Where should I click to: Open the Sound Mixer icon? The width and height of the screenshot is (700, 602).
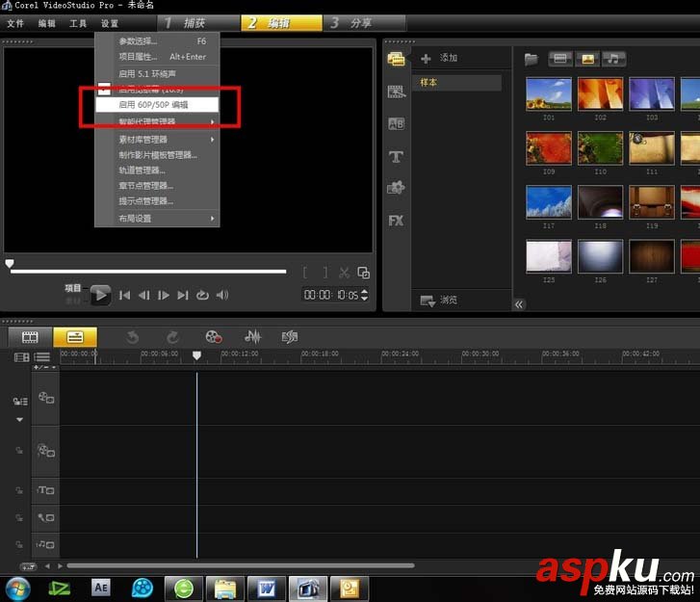252,337
